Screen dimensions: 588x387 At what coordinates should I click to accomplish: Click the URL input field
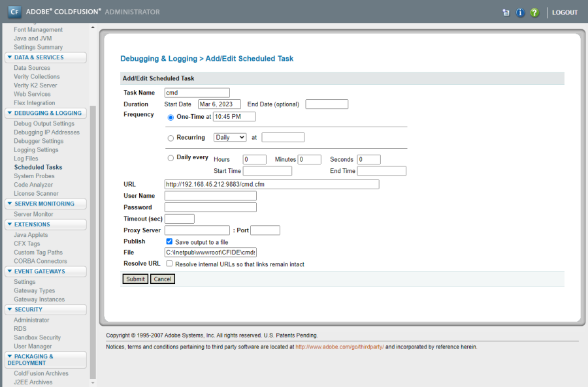tap(272, 184)
